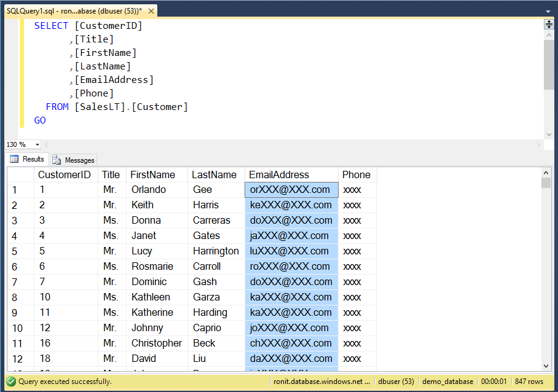
Task: Select the CustomerID column header
Action: [x=64, y=174]
